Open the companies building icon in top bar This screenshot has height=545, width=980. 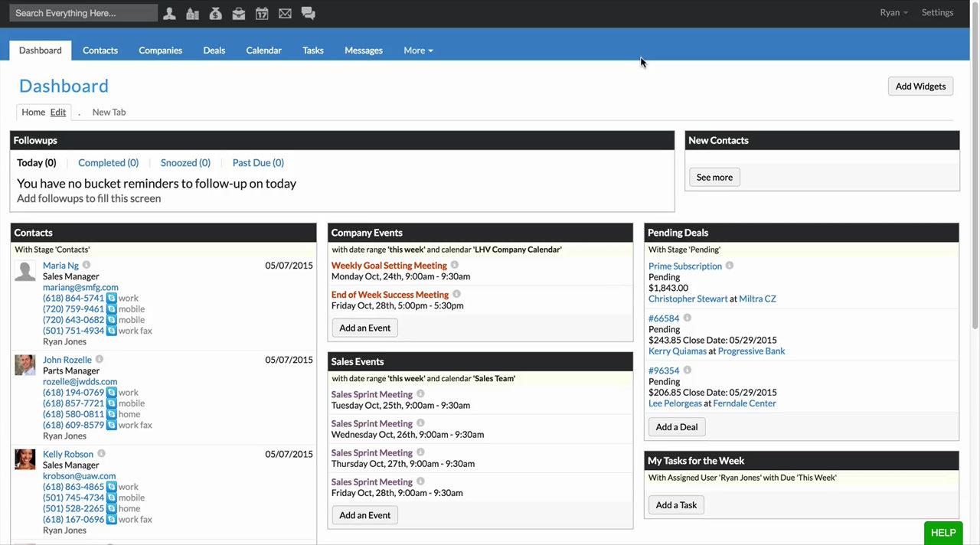(192, 13)
